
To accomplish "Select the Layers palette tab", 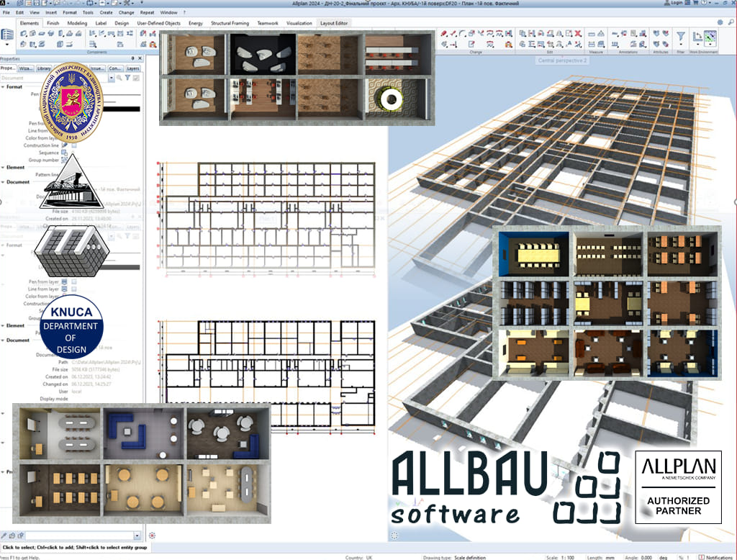I will (133, 68).
